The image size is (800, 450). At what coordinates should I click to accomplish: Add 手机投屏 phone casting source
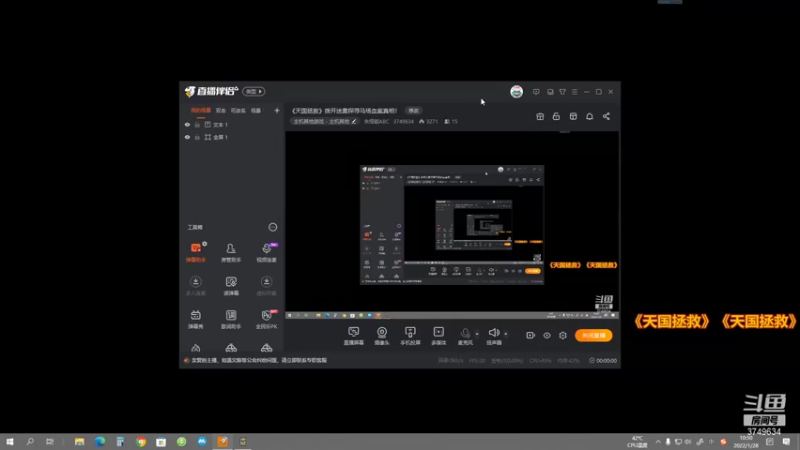tap(410, 336)
